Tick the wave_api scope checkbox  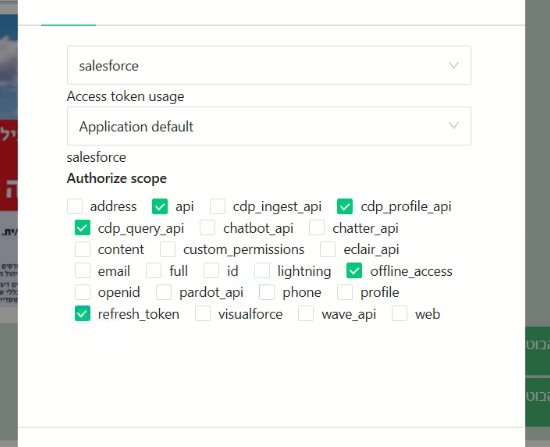(x=306, y=314)
